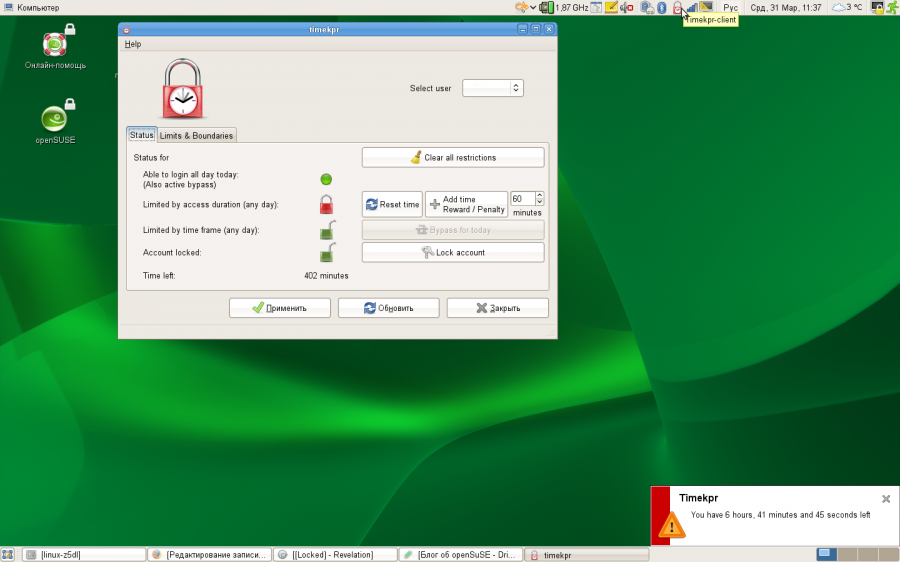The height and width of the screenshot is (562, 900).
Task: Click the Clear all restrictions button
Action: [x=453, y=158]
